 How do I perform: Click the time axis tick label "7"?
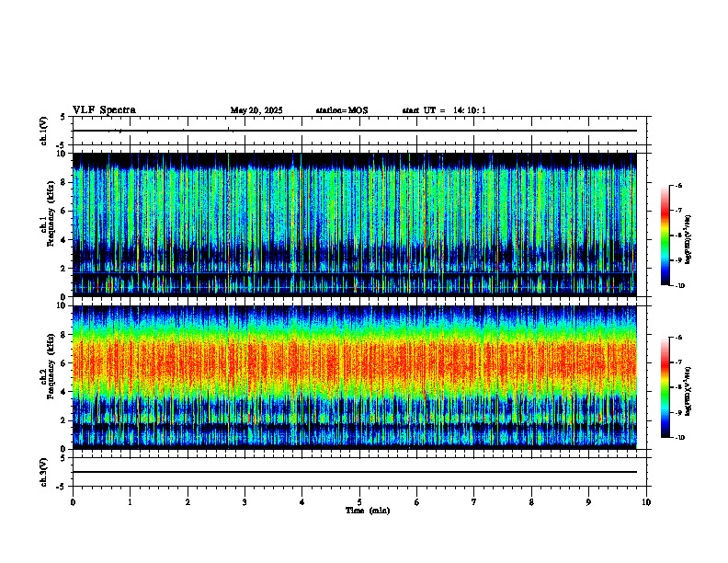(474, 502)
